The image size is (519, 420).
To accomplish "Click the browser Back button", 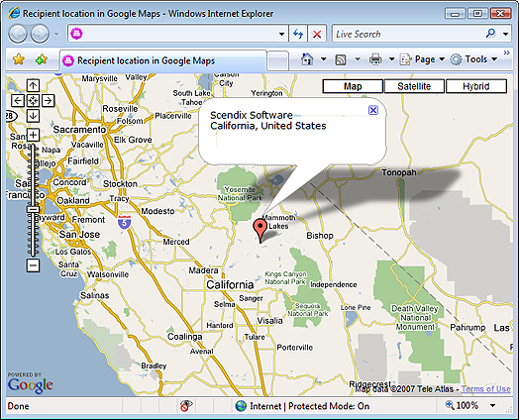I will pos(18,34).
